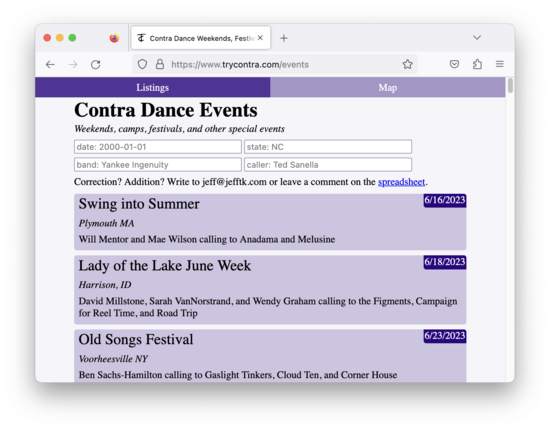Viewport: 550px width, 429px height.
Task: Open tracking protection shield icon
Action: click(x=142, y=64)
